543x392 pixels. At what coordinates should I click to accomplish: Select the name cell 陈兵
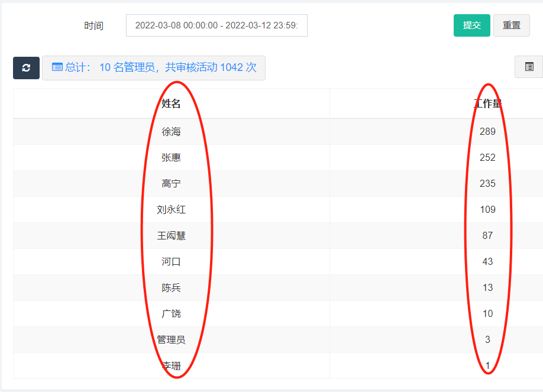[171, 287]
